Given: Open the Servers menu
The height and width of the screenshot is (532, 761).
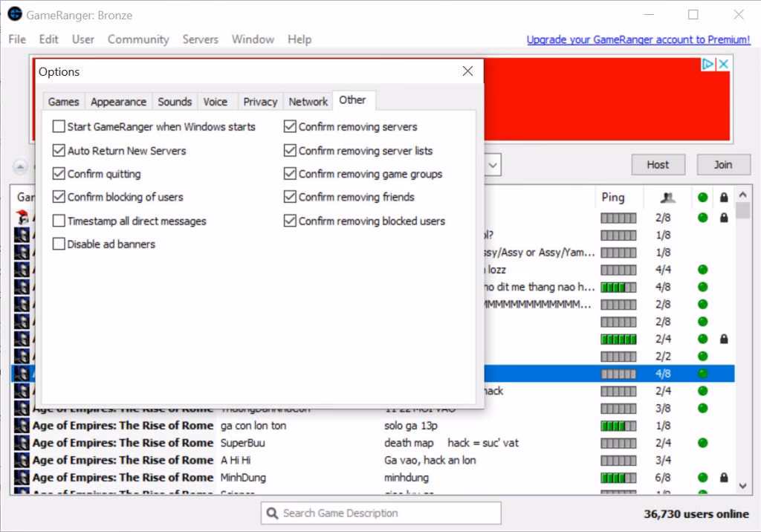Looking at the screenshot, I should point(201,39).
